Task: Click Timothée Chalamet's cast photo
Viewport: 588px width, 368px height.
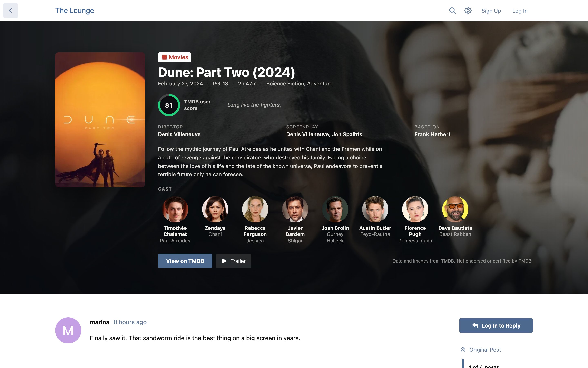Action: click(x=175, y=209)
